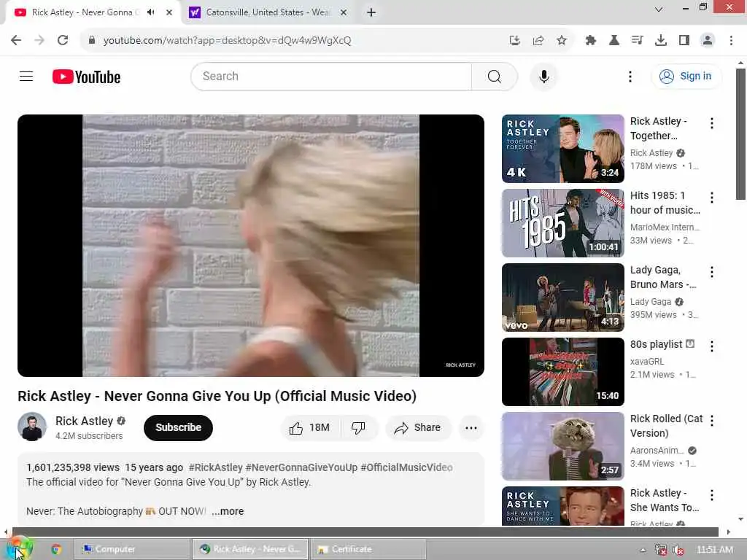747x560 pixels.
Task: Open more actions ellipsis under video
Action: 471,427
